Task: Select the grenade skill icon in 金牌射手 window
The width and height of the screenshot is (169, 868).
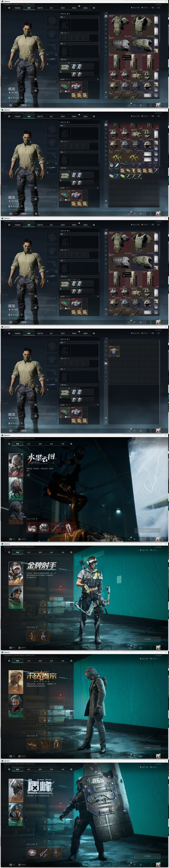Action: 44,636
